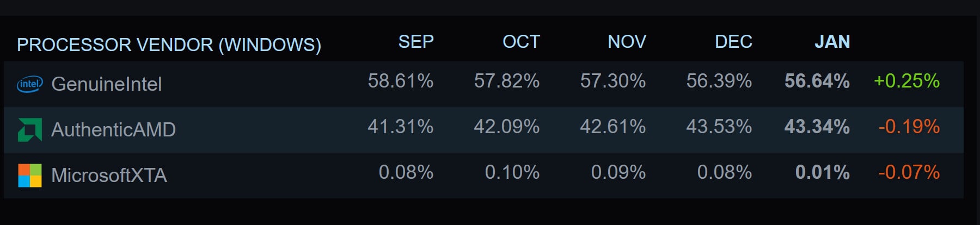The width and height of the screenshot is (980, 225).
Task: Select Intel's January share 56.64%
Action: coord(817,81)
